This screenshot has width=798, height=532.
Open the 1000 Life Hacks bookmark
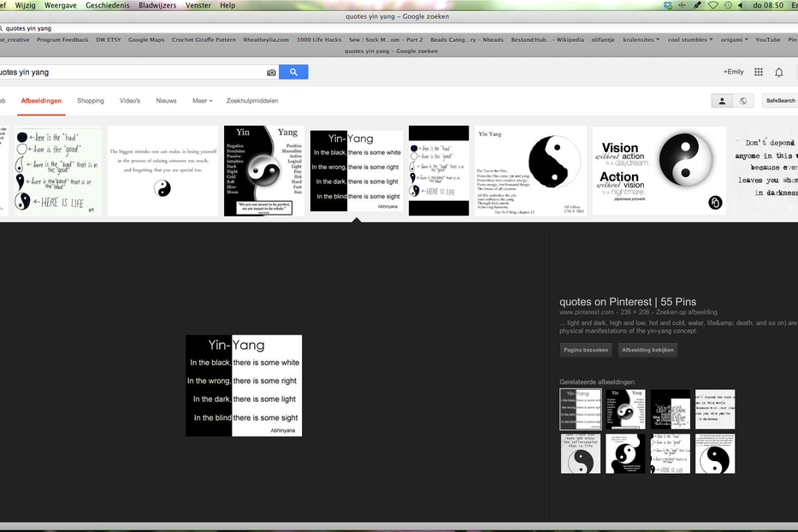click(319, 39)
